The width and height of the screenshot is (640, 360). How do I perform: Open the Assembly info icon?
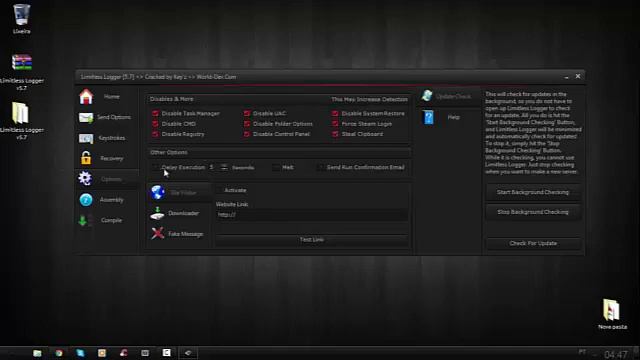[x=86, y=200]
